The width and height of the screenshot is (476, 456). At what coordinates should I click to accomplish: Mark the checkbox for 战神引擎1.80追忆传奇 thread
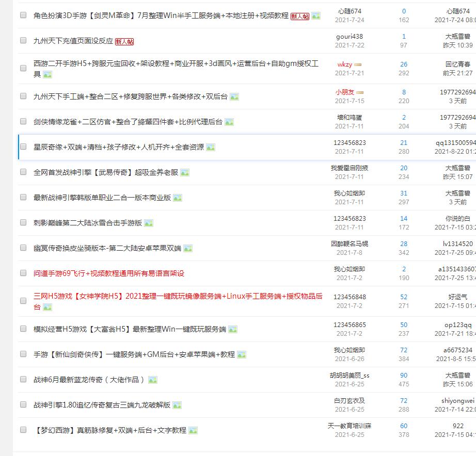[23, 404]
